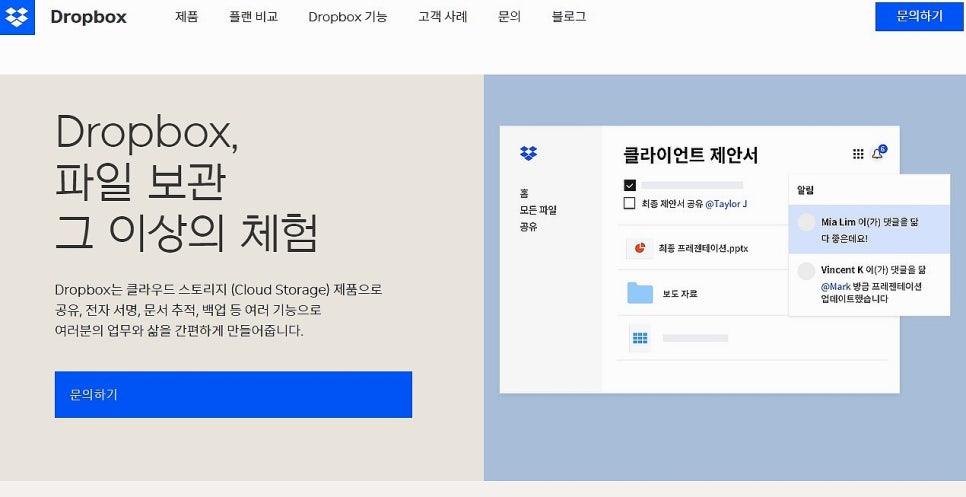Select 홈 in mockup sidebar
The width and height of the screenshot is (966, 497).
(x=524, y=193)
